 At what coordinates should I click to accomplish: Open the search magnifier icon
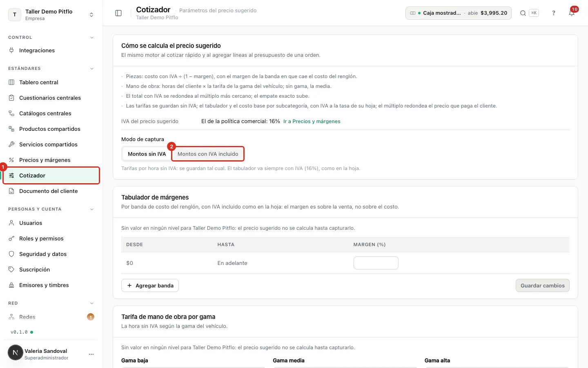523,13
